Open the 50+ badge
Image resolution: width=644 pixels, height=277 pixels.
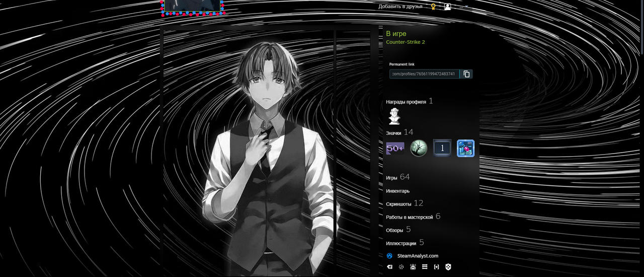pyautogui.click(x=395, y=148)
